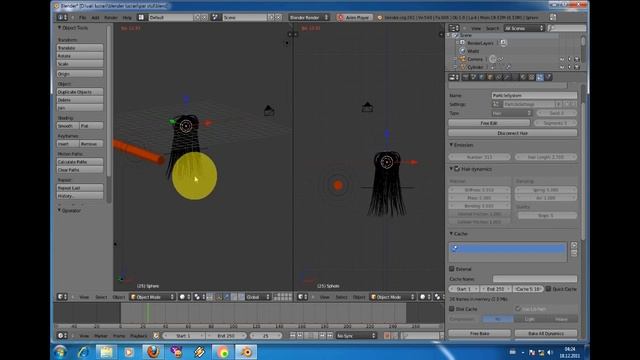Click the Disconnect Hair button
Screen dimensions: 640x360
point(513,133)
